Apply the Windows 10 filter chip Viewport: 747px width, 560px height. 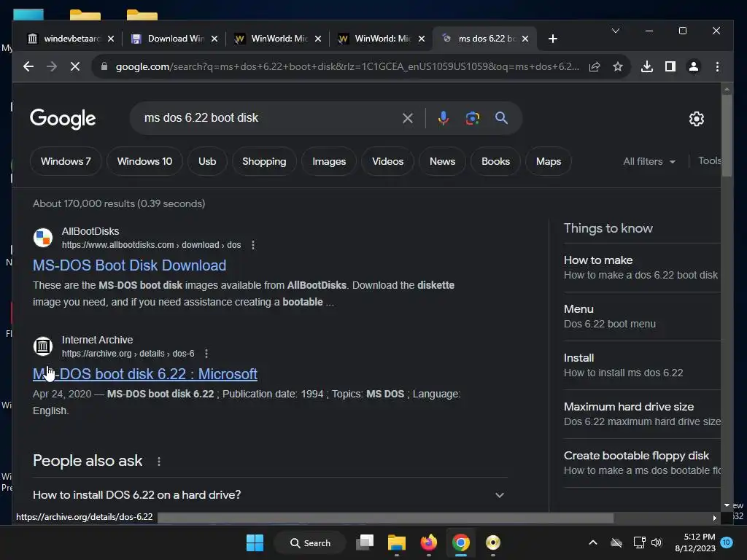(145, 161)
